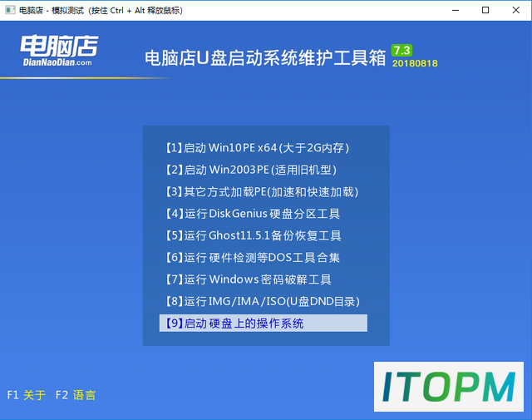Maximize the 模拟测试 window
Image resolution: width=532 pixels, height=420 pixels.
pos(485,10)
